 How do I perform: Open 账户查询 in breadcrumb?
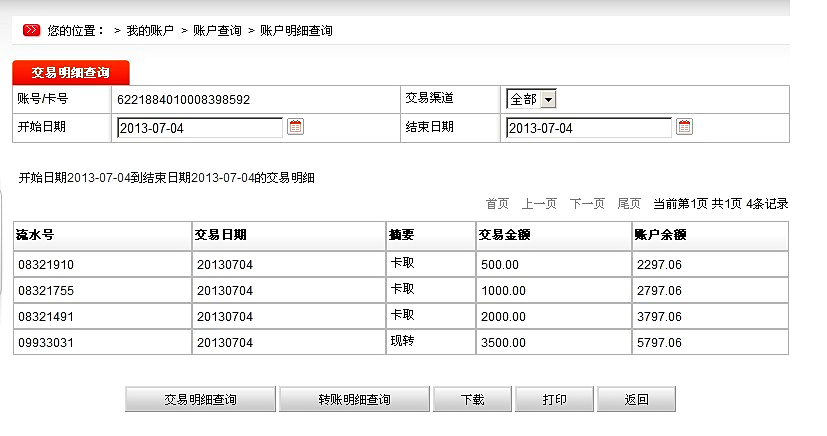coord(217,31)
